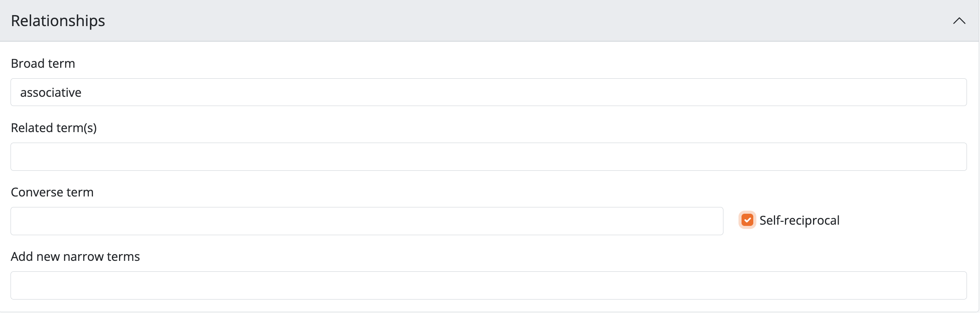Click the Related term(s) label
This screenshot has width=980, height=313.
(x=54, y=128)
